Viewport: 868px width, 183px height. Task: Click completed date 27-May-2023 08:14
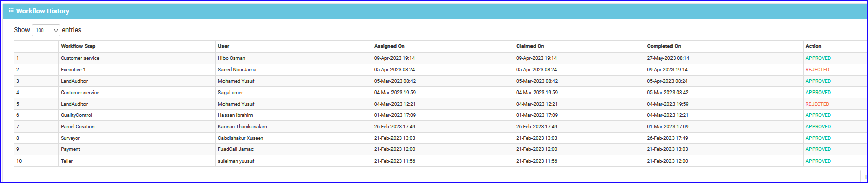[x=668, y=58]
